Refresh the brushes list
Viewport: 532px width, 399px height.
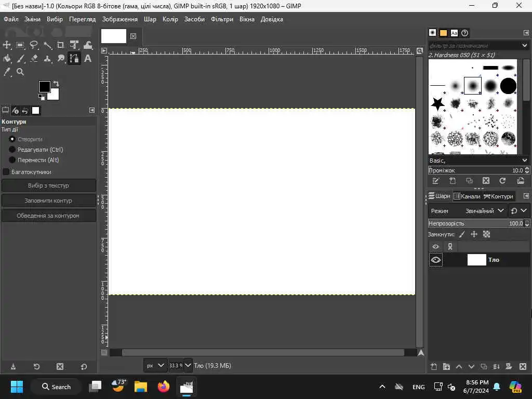[x=502, y=181]
